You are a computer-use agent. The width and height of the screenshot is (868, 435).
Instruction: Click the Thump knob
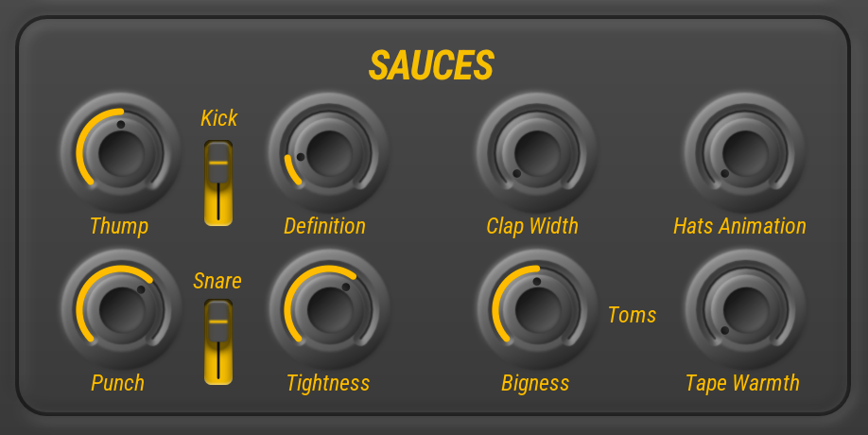(121, 152)
